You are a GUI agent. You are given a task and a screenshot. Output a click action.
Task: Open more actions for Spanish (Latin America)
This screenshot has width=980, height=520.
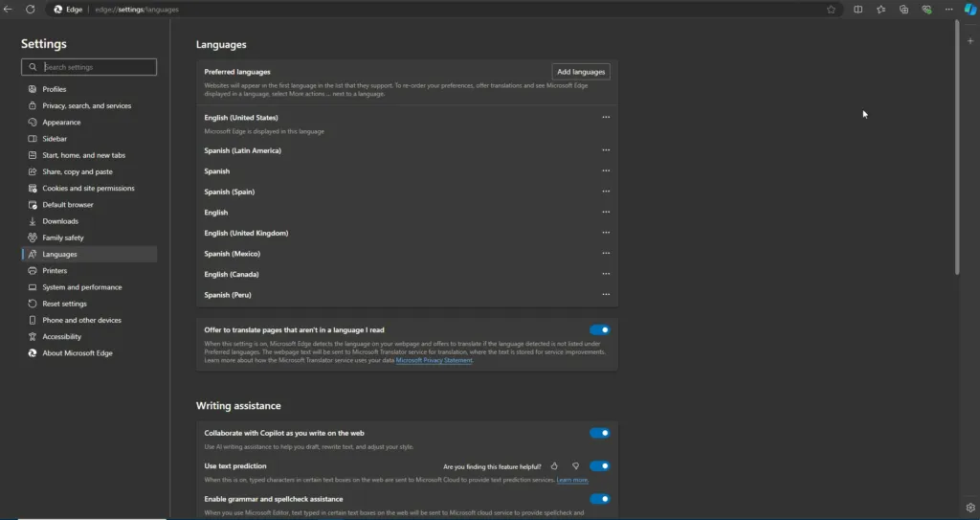(x=606, y=150)
